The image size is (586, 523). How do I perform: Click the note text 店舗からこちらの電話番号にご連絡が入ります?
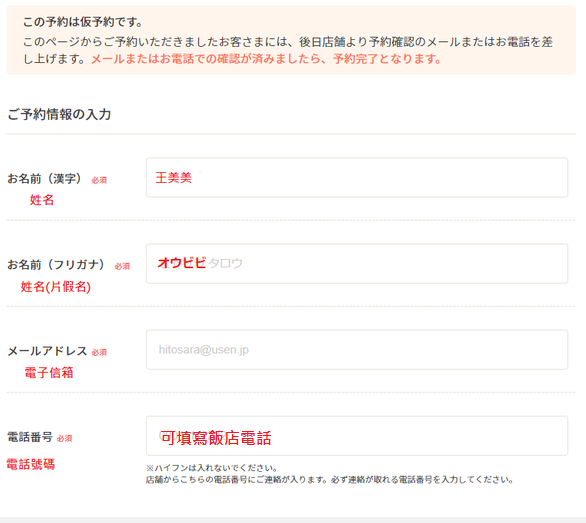pos(236,480)
